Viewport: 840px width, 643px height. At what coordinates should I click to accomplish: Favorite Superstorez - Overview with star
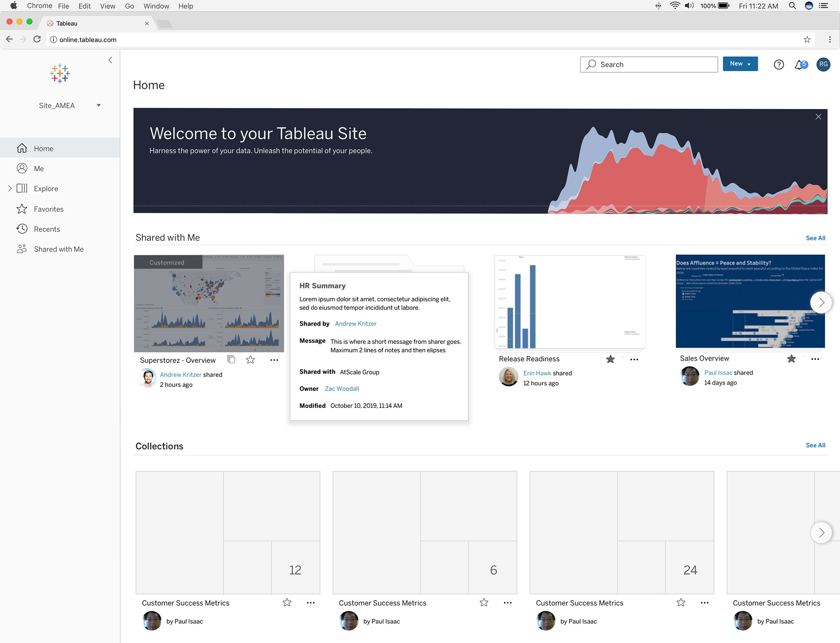click(250, 360)
